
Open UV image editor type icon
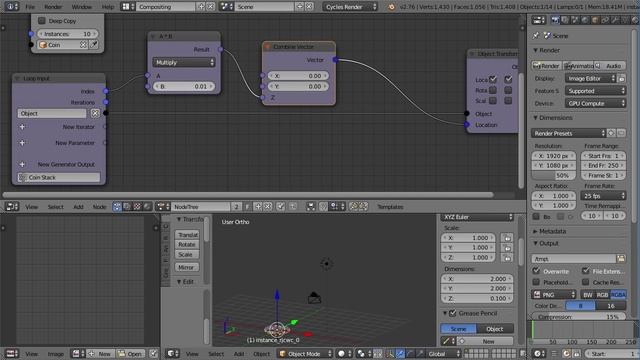pos(11,353)
